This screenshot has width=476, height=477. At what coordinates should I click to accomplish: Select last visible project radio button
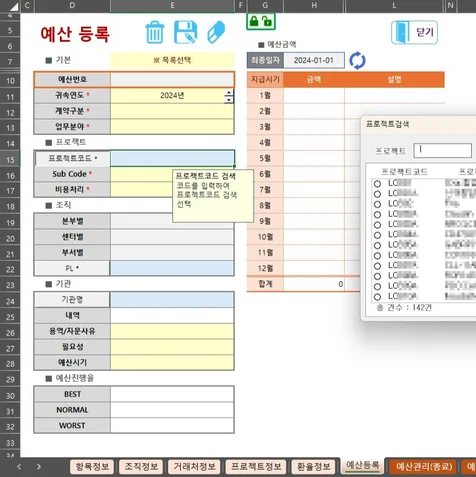coord(377,297)
